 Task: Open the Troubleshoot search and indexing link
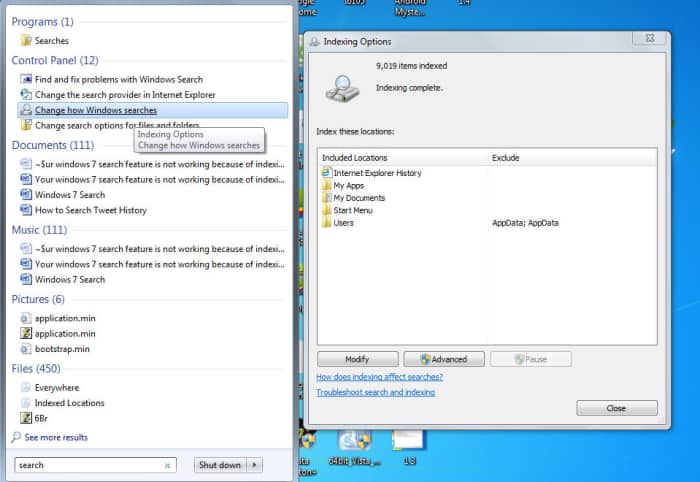pyautogui.click(x=375, y=392)
